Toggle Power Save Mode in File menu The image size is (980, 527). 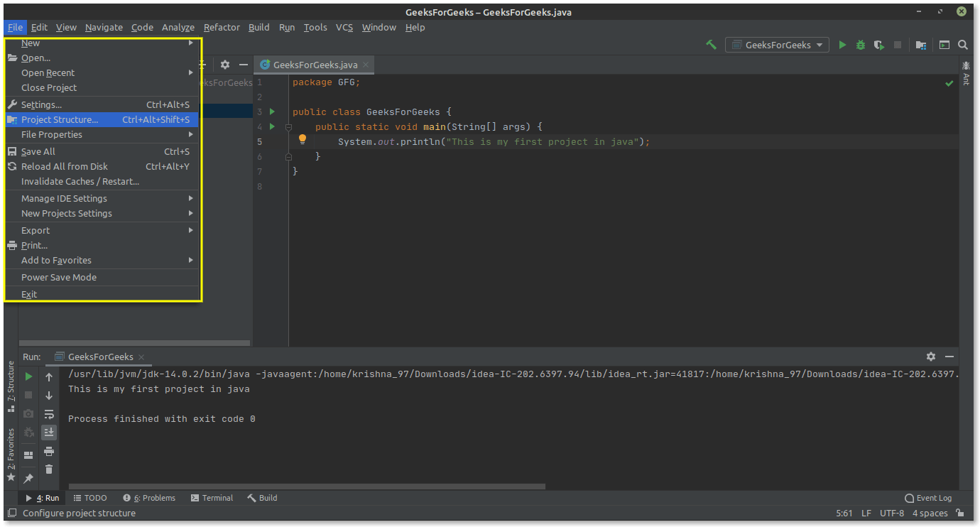click(x=59, y=278)
